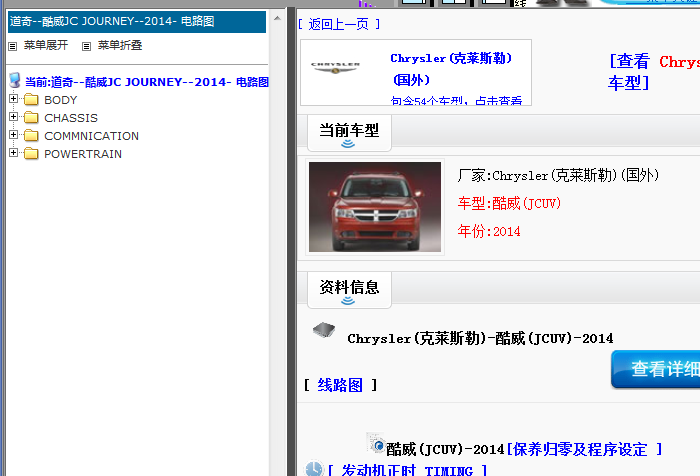Expand the CHASSIS tree node
Image resolution: width=700 pixels, height=476 pixels.
coord(13,117)
